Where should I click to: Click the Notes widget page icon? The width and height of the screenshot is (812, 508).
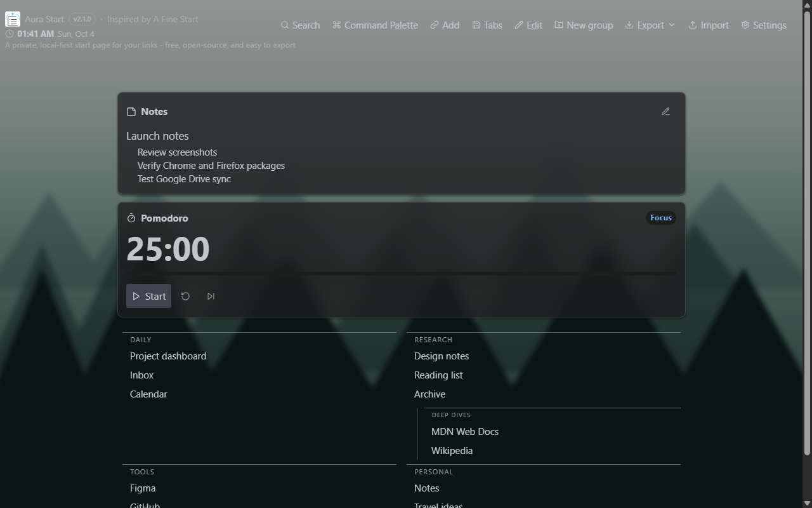pyautogui.click(x=131, y=112)
